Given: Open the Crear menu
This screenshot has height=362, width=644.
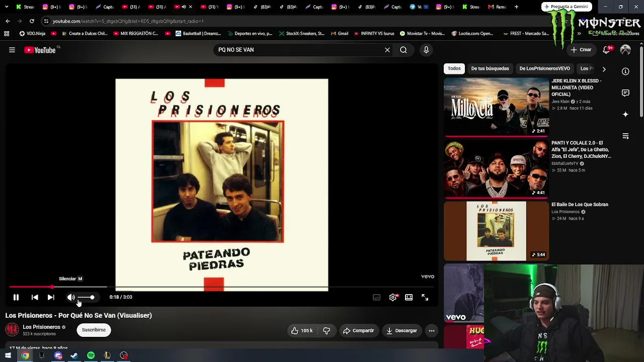Looking at the screenshot, I should 581,50.
